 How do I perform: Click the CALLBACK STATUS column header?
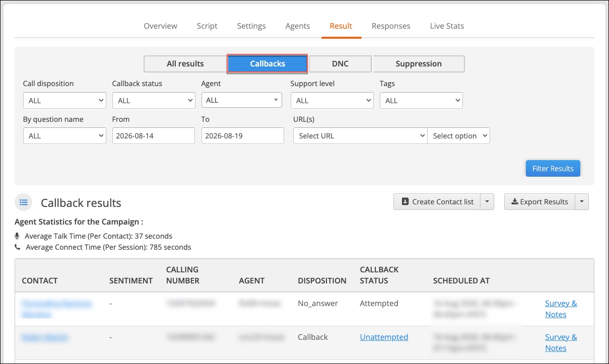click(379, 275)
